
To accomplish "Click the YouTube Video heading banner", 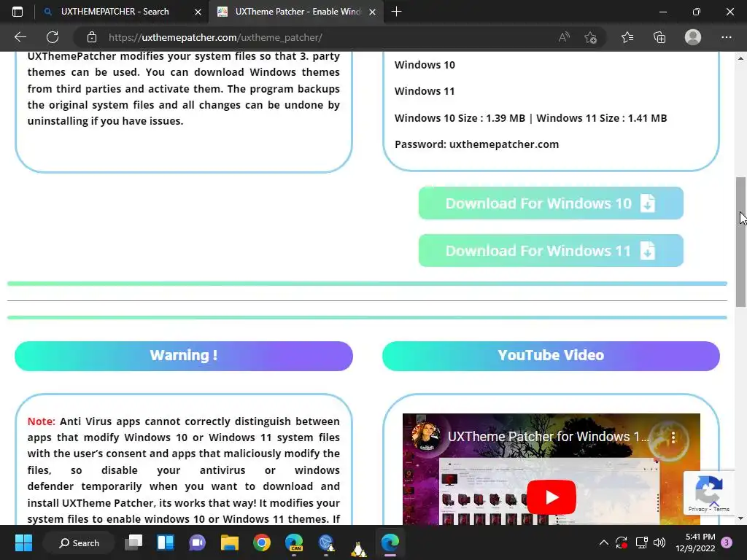I will [551, 356].
